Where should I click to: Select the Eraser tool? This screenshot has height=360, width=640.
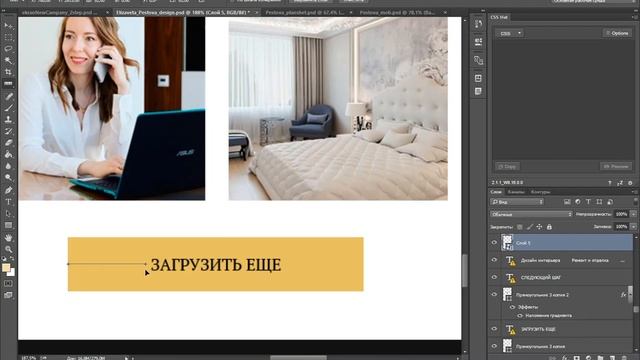tap(8, 143)
